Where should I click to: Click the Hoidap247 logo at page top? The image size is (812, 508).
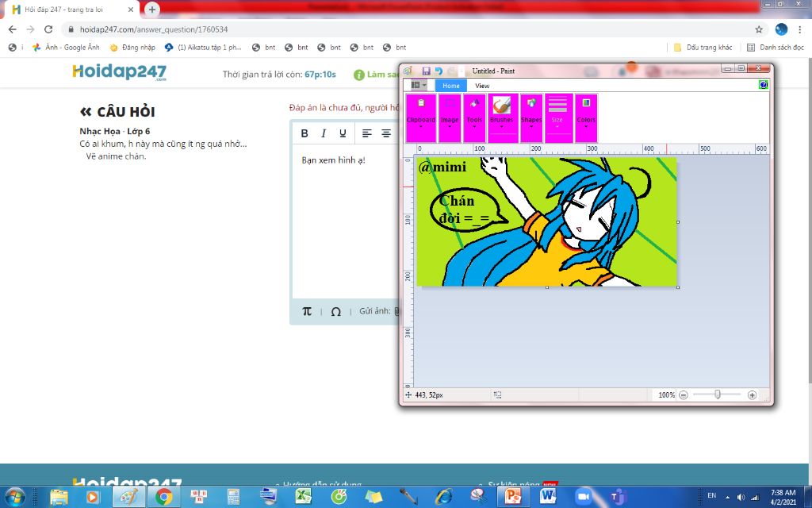point(120,72)
